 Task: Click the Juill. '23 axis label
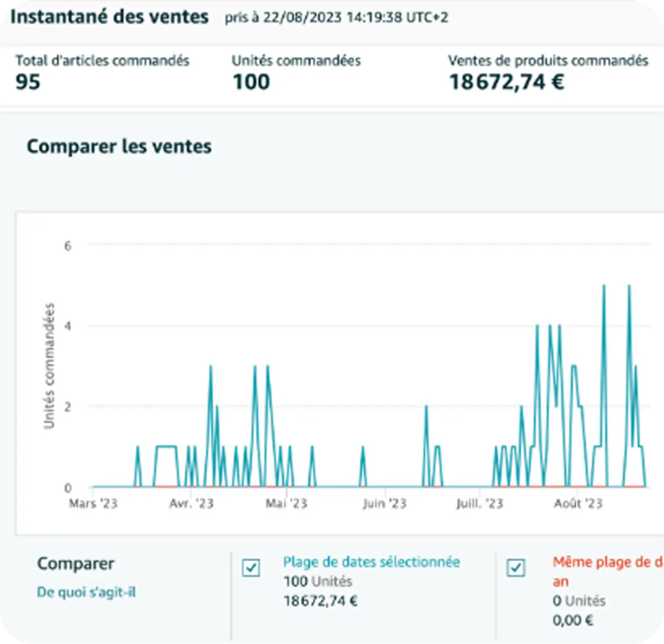[479, 503]
